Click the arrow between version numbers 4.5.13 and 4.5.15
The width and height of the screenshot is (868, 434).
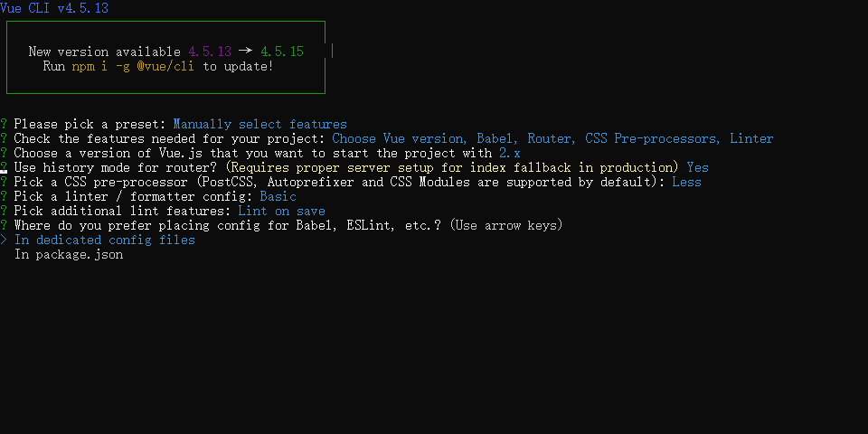coord(246,52)
